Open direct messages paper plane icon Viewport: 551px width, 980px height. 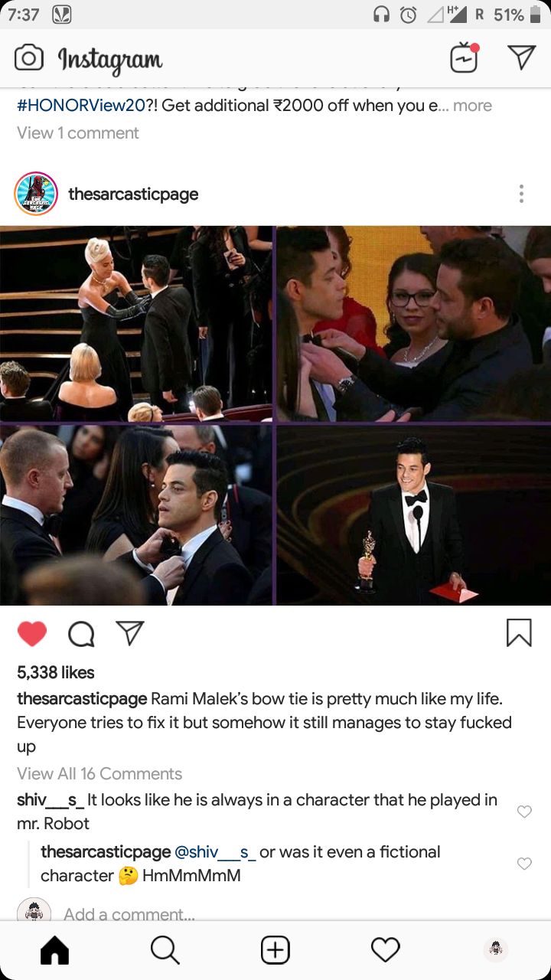[521, 57]
